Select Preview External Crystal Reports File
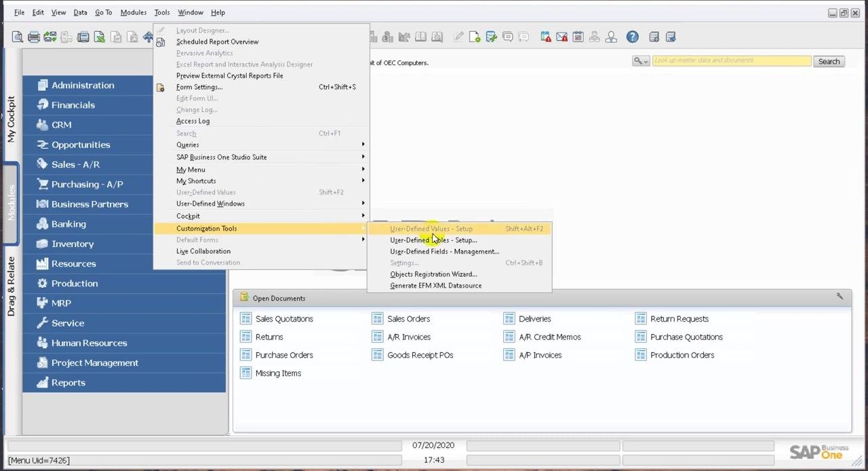 point(230,75)
